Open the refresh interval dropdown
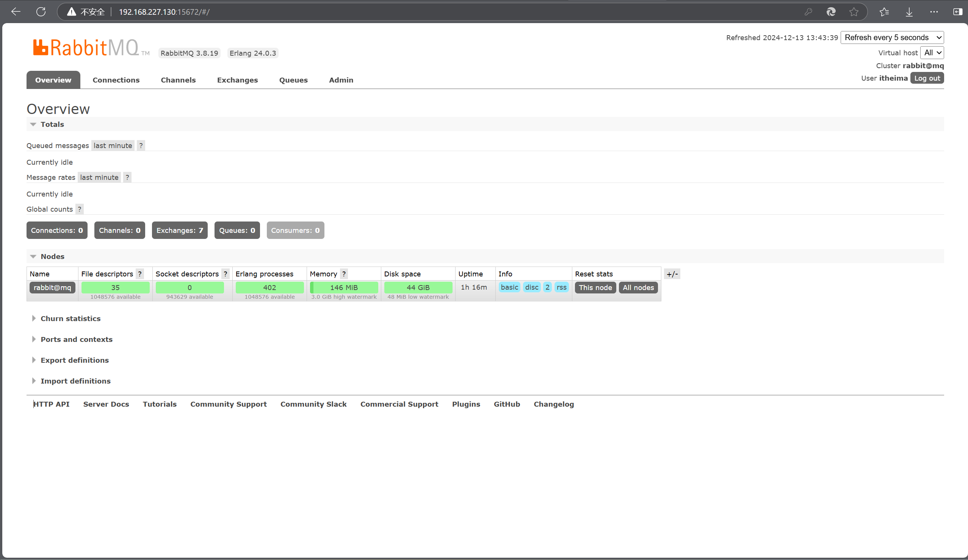 (x=891, y=37)
